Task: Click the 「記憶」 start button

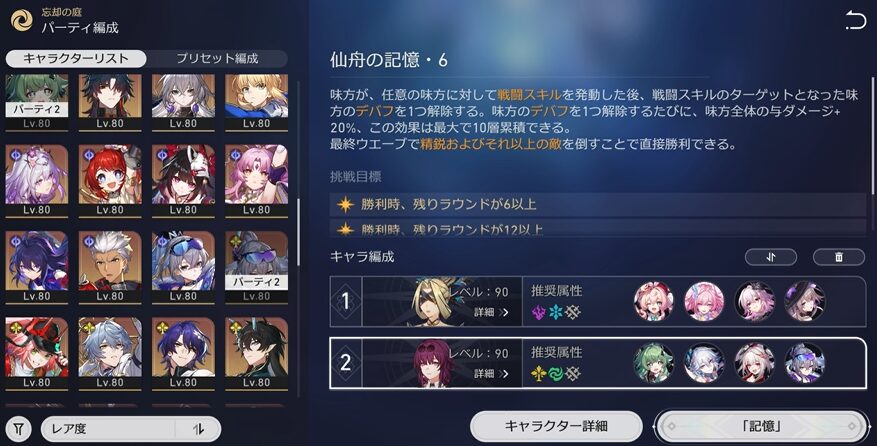Action: click(762, 426)
